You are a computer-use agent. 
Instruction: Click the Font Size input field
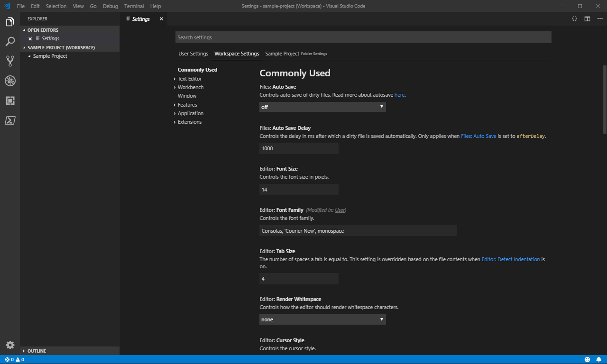point(299,190)
